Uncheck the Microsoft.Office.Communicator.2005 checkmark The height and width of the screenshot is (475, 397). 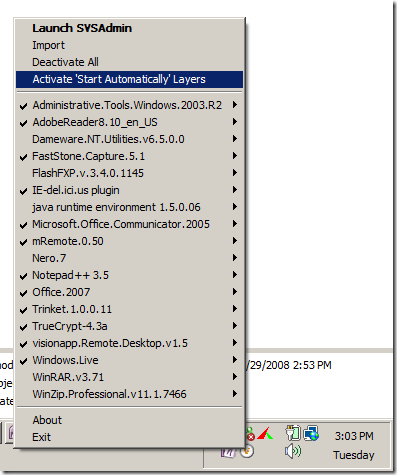(x=23, y=225)
